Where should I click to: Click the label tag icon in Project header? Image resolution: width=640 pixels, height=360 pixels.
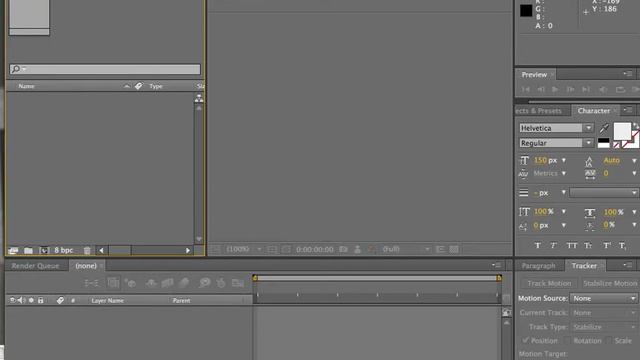point(139,86)
